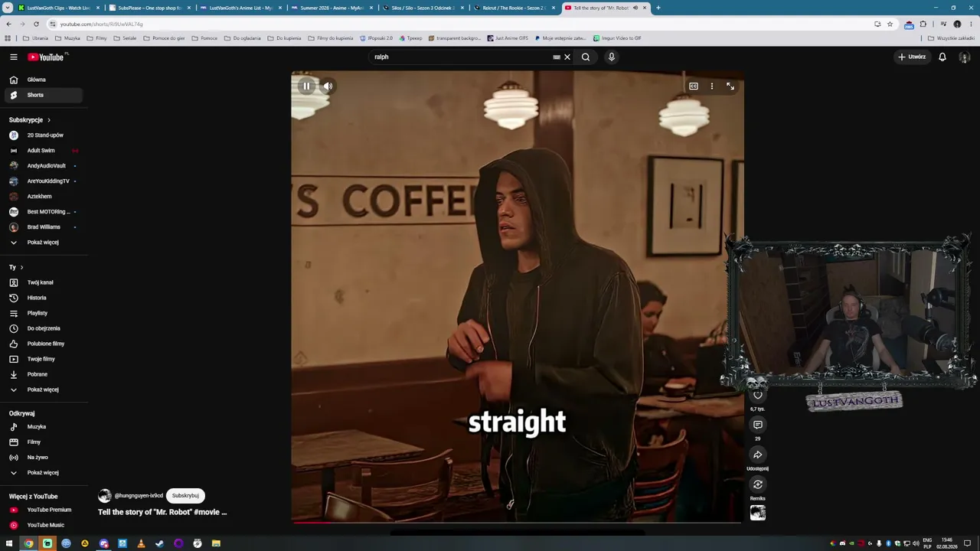This screenshot has width=980, height=551.
Task: Open Pobrane downloads
Action: pos(42,374)
